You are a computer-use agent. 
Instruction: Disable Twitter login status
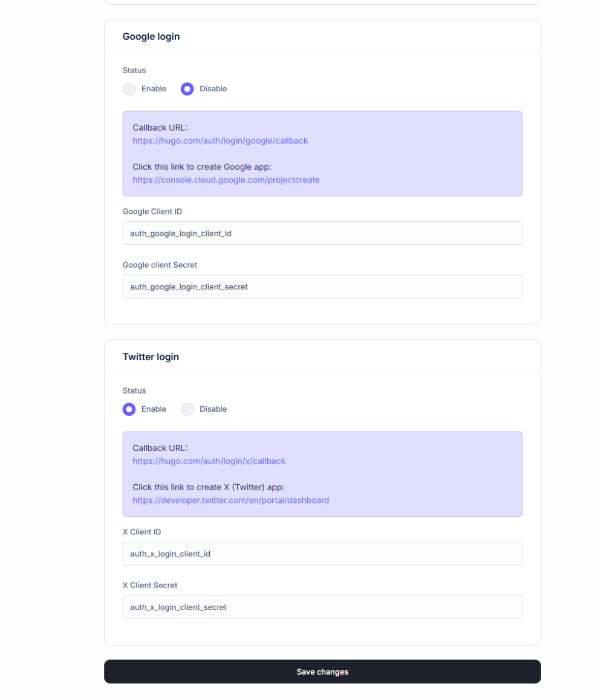tap(187, 409)
